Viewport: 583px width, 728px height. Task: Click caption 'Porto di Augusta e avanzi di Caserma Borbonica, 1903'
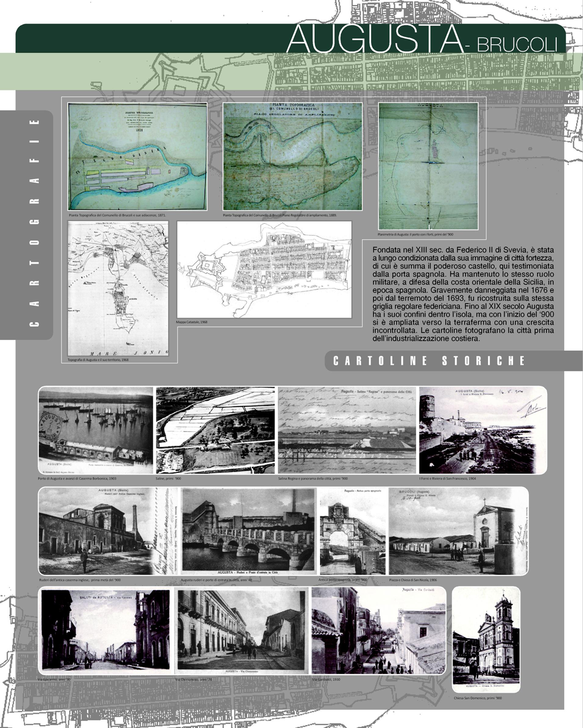click(77, 479)
